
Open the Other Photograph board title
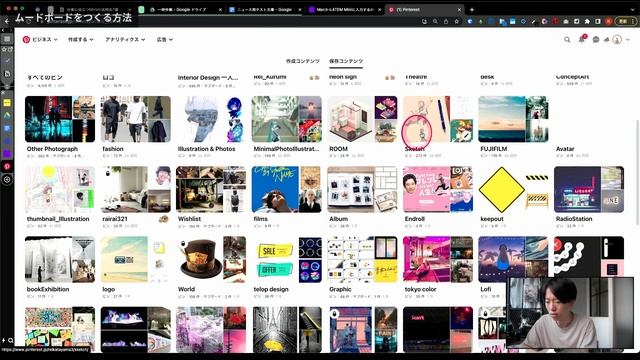coord(52,149)
